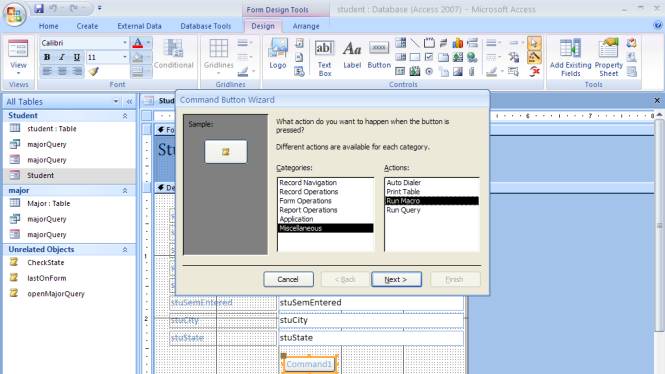Collapse the Unrelated Objects group
Image resolution: width=665 pixels, height=374 pixels.
click(x=125, y=250)
